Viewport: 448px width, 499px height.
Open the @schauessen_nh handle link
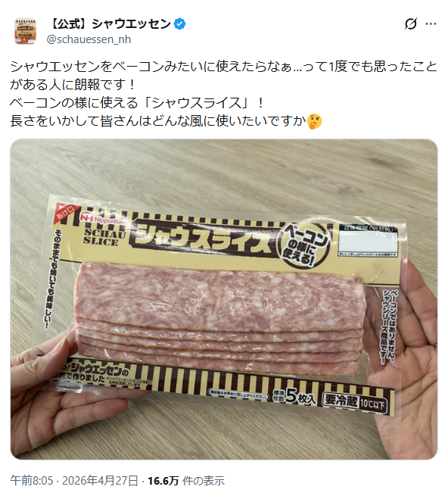[x=89, y=39]
